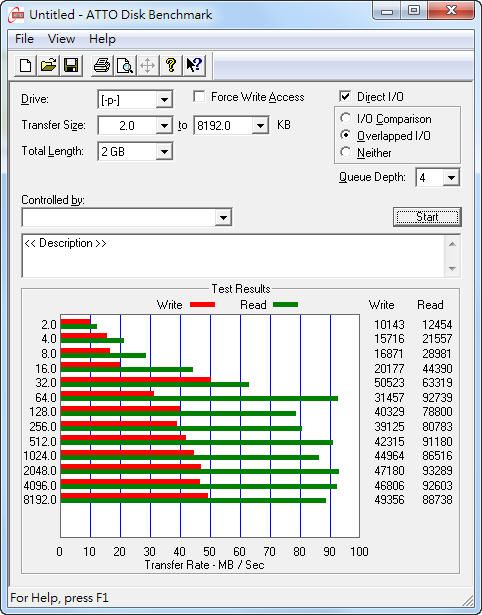The height and width of the screenshot is (615, 482).
Task: Click the yellow question mark About icon
Action: [171, 65]
